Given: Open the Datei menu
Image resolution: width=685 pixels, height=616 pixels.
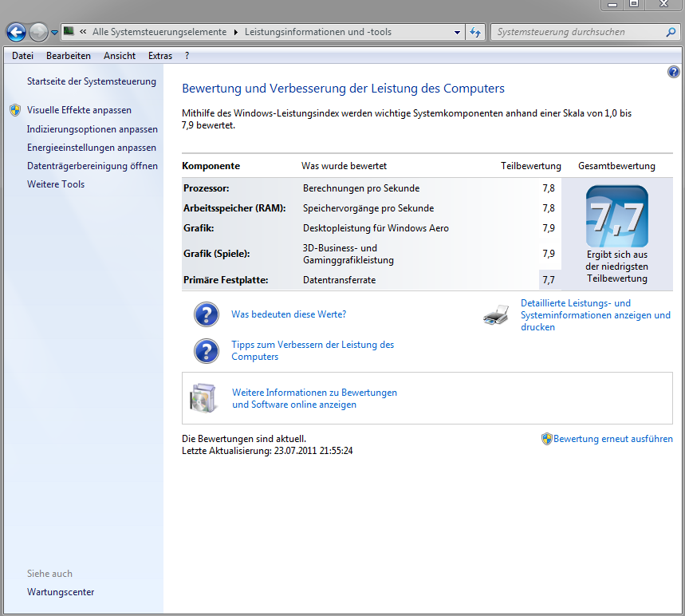Looking at the screenshot, I should point(22,56).
